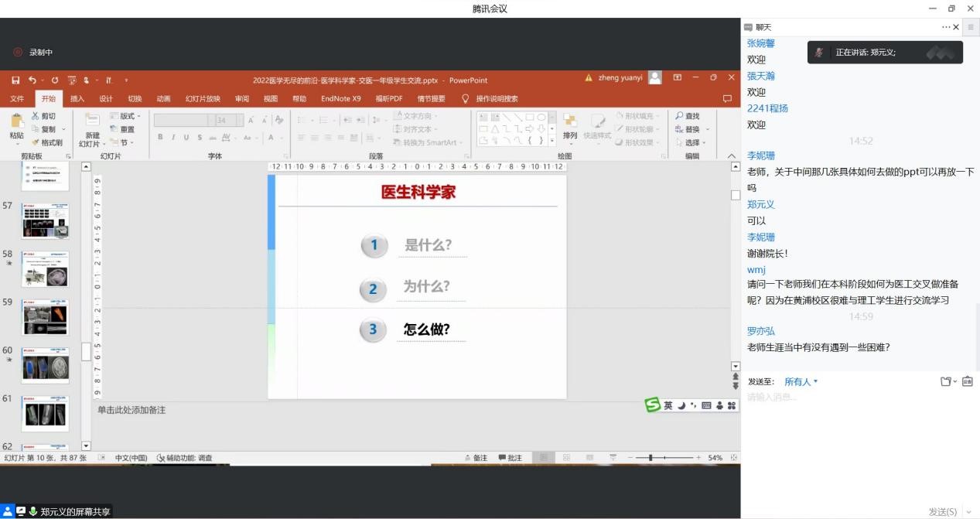Screen dimensions: 980x519
Task: Toggle the Sogou input English/Chinese mode (英)
Action: (x=668, y=405)
